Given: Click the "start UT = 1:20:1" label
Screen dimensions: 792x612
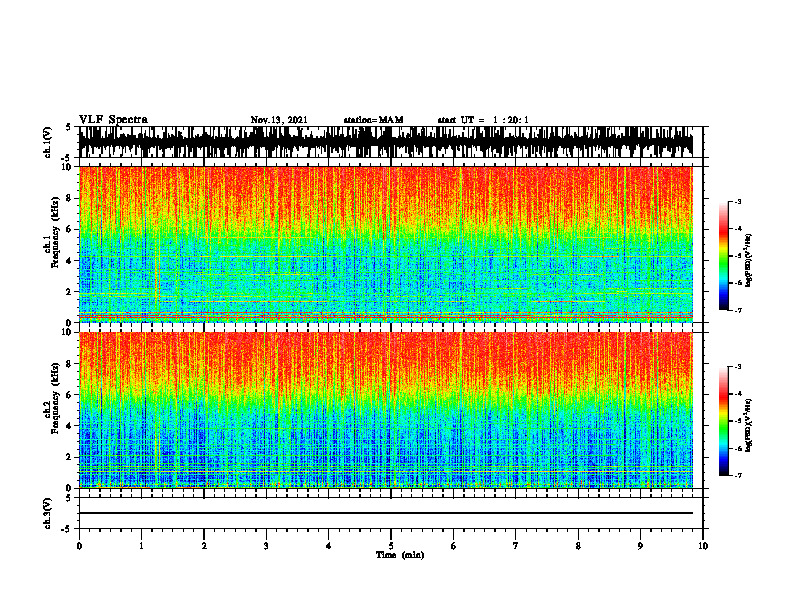Looking at the screenshot, I should coord(483,120).
